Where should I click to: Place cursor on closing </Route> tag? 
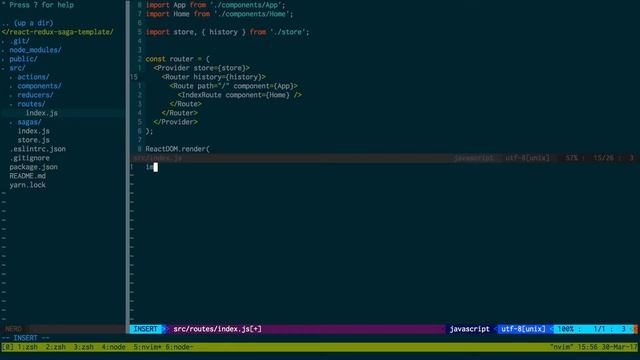point(186,104)
